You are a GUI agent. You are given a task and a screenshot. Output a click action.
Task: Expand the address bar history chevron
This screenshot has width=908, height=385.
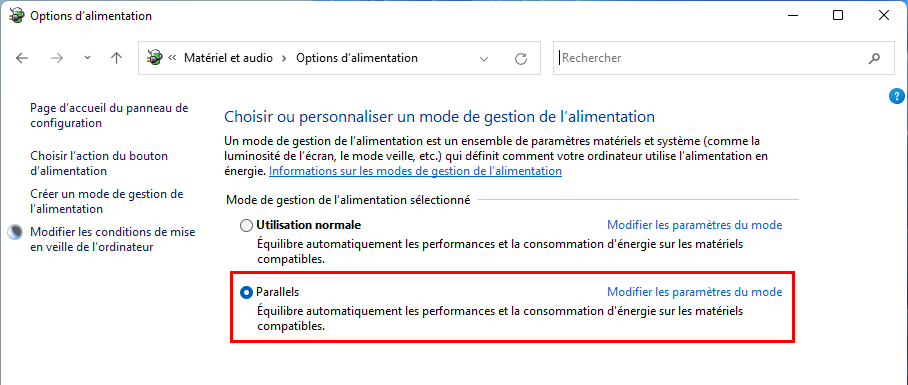point(484,58)
